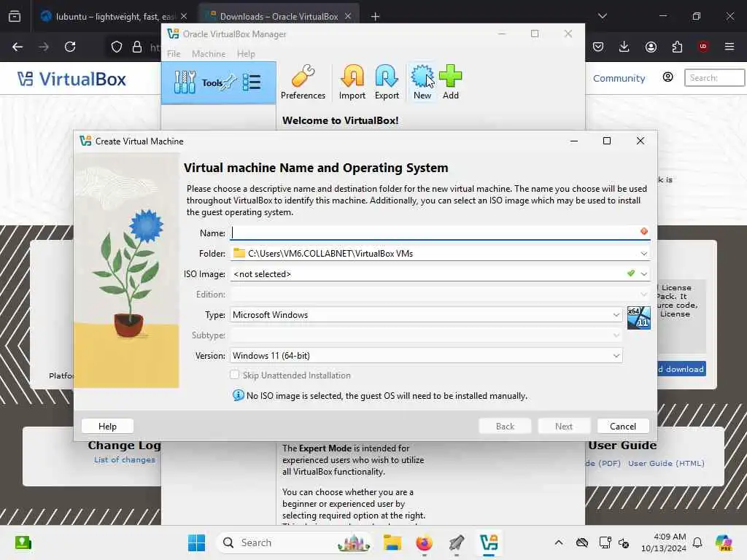Open Firefox downloads panel icon
Image resolution: width=747 pixels, height=560 pixels.
click(x=624, y=47)
